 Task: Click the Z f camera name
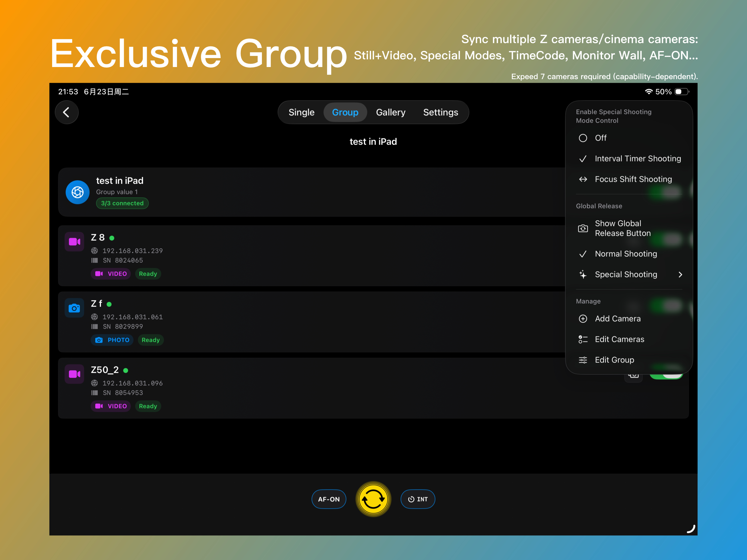coord(97,303)
